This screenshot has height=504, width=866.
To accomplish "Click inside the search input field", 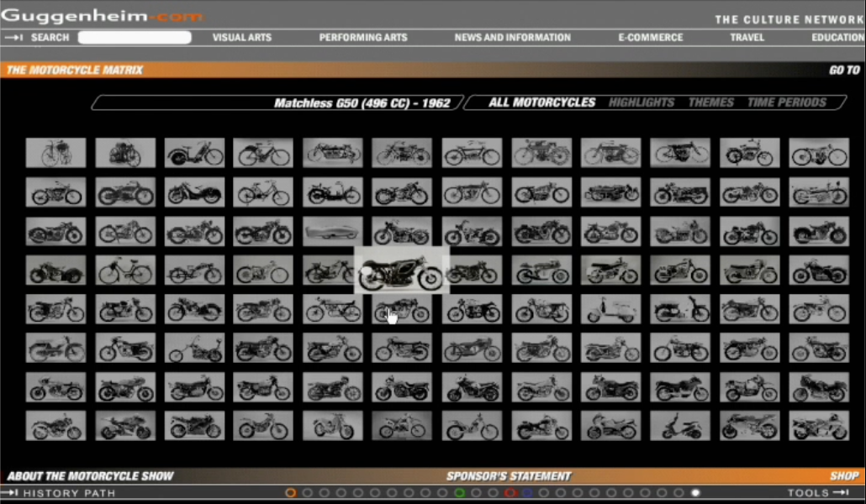I will [135, 37].
